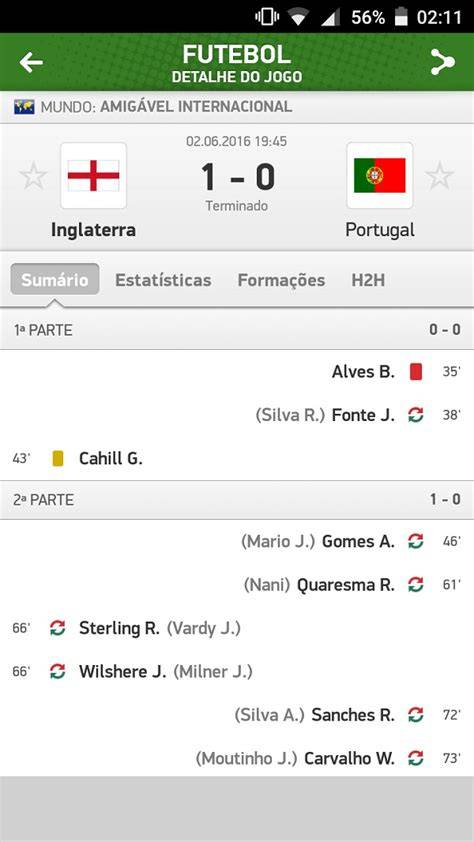Tap the 1ª PARTE section header
Image resolution: width=474 pixels, height=842 pixels.
(x=237, y=330)
